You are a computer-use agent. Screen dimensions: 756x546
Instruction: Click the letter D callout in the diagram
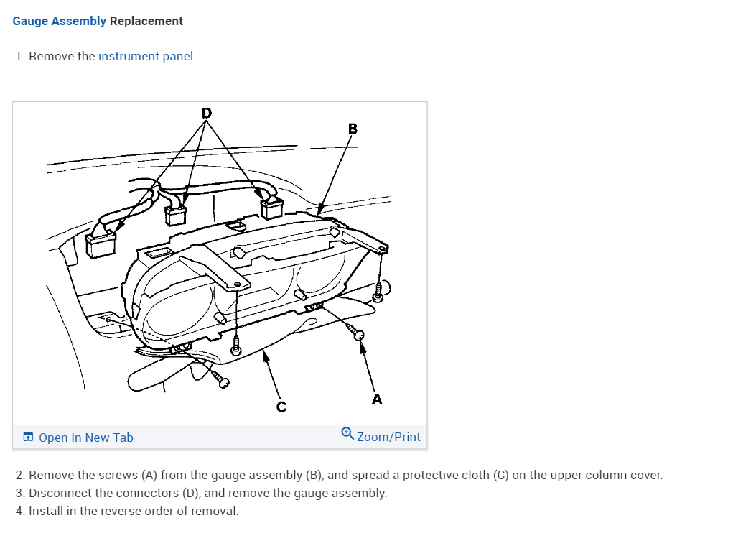pos(206,114)
